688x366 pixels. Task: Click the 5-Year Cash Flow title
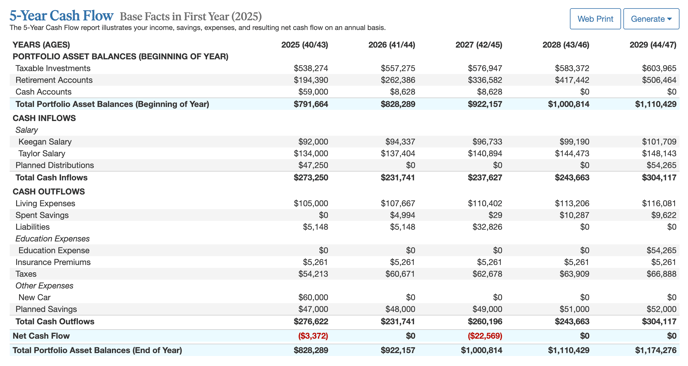click(61, 15)
